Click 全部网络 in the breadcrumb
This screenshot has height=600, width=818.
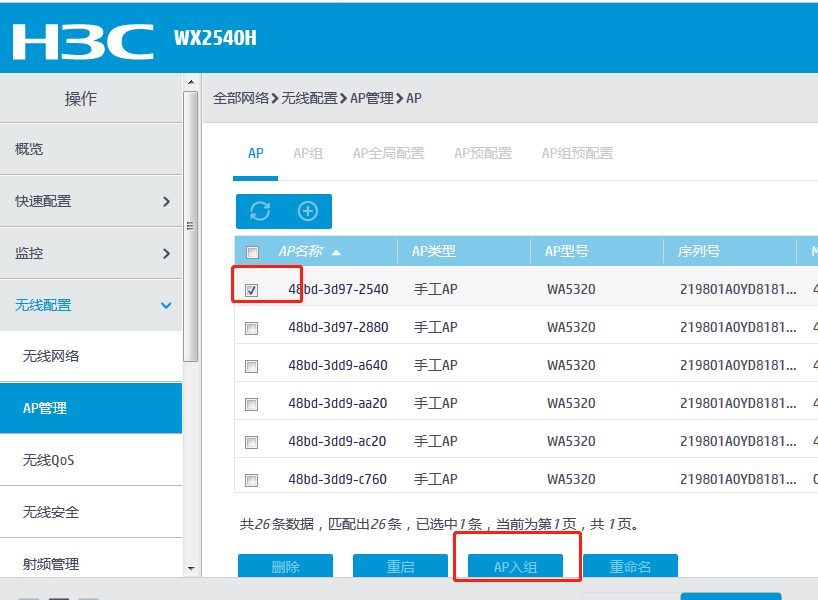pos(241,98)
